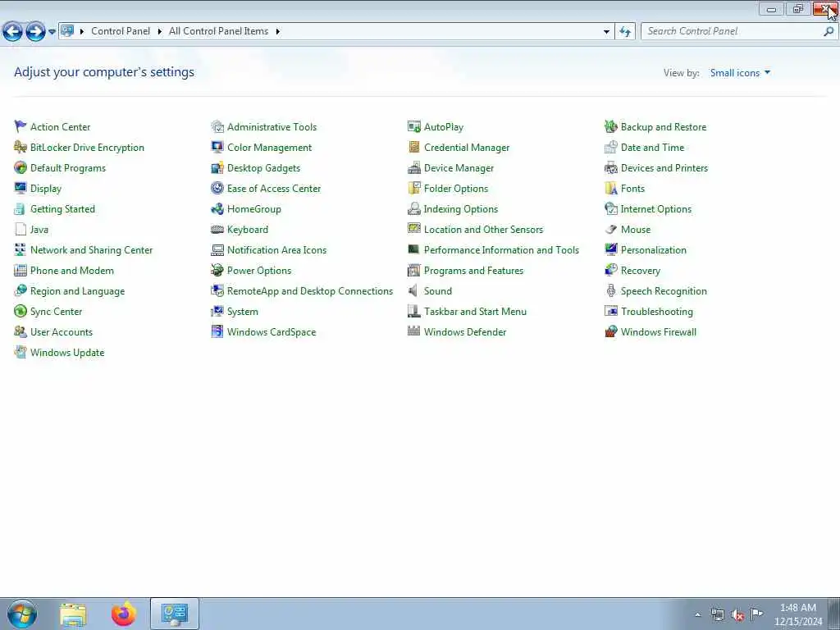Click the Windows Firewall icon
840x630 pixels.
click(x=610, y=331)
